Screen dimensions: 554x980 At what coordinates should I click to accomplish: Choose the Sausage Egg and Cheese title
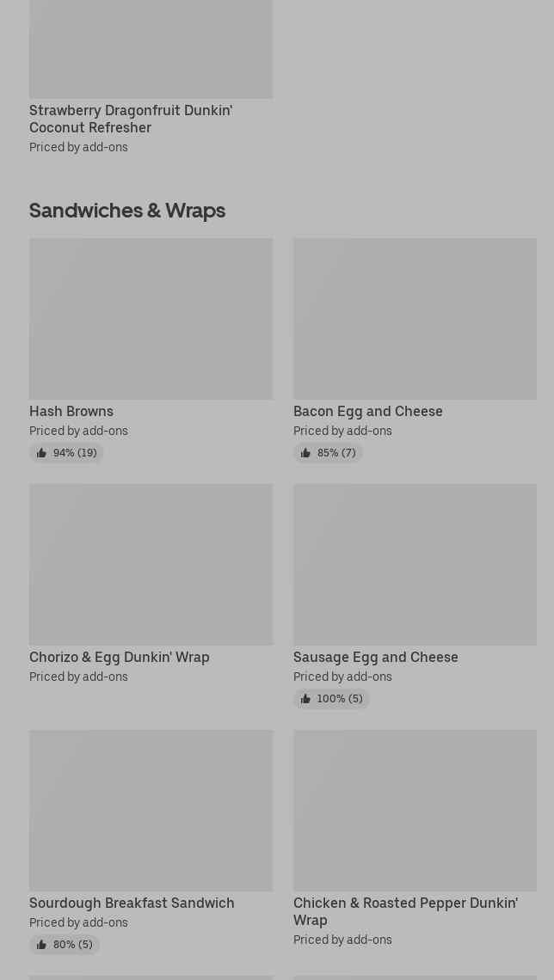pos(376,657)
